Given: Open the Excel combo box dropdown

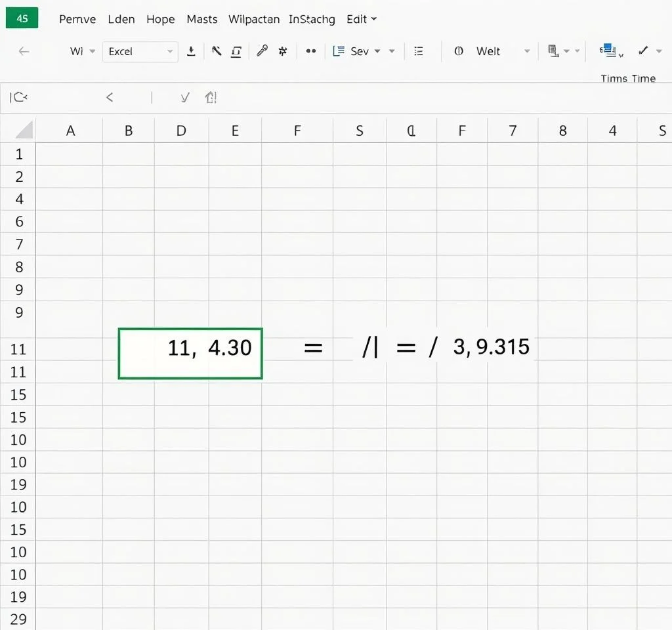Looking at the screenshot, I should pyautogui.click(x=170, y=51).
